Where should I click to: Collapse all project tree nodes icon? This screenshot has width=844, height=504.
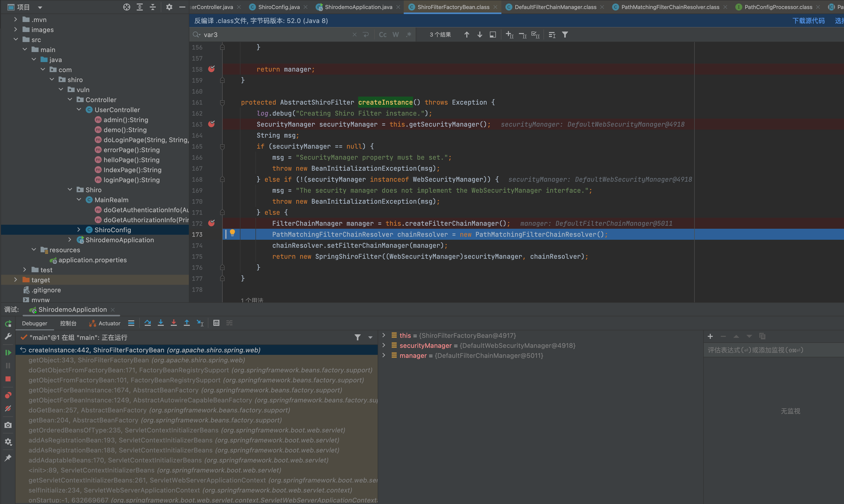point(153,7)
